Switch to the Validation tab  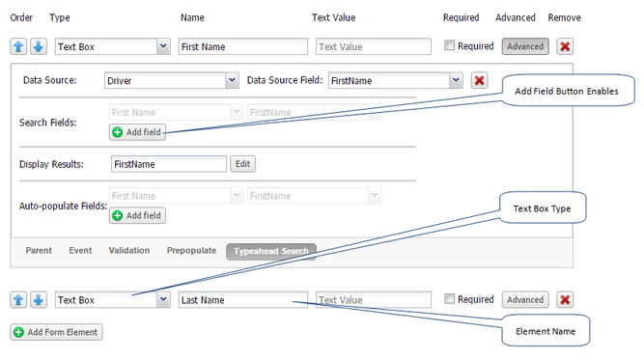coord(129,250)
